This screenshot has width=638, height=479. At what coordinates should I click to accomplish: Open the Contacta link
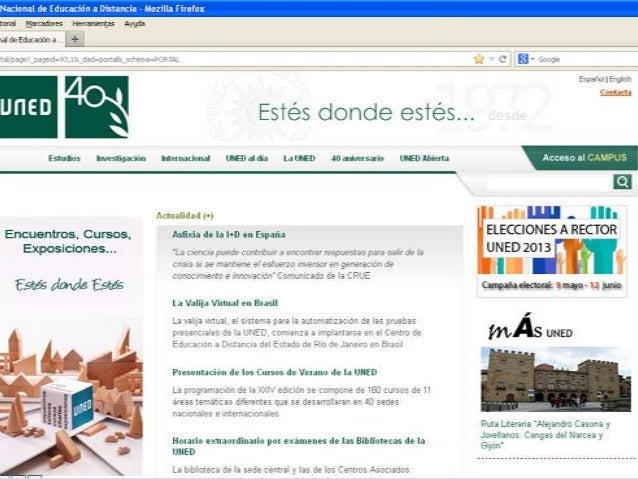(x=616, y=92)
